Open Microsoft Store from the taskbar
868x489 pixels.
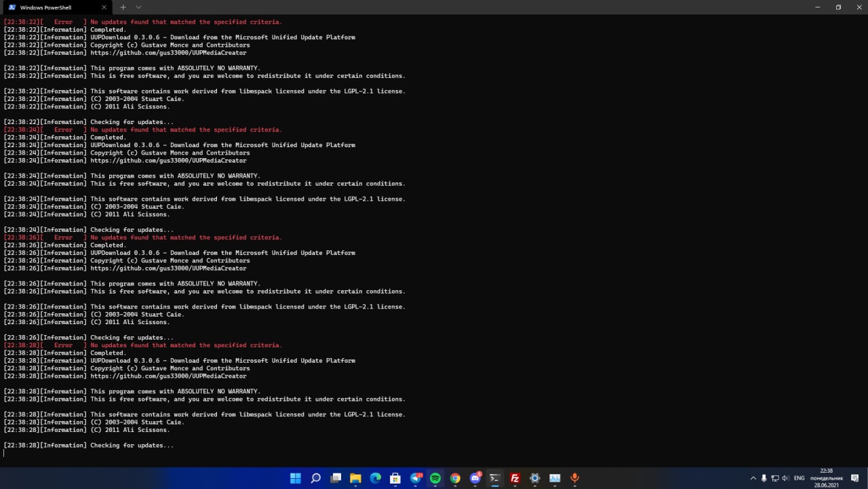[x=395, y=478]
